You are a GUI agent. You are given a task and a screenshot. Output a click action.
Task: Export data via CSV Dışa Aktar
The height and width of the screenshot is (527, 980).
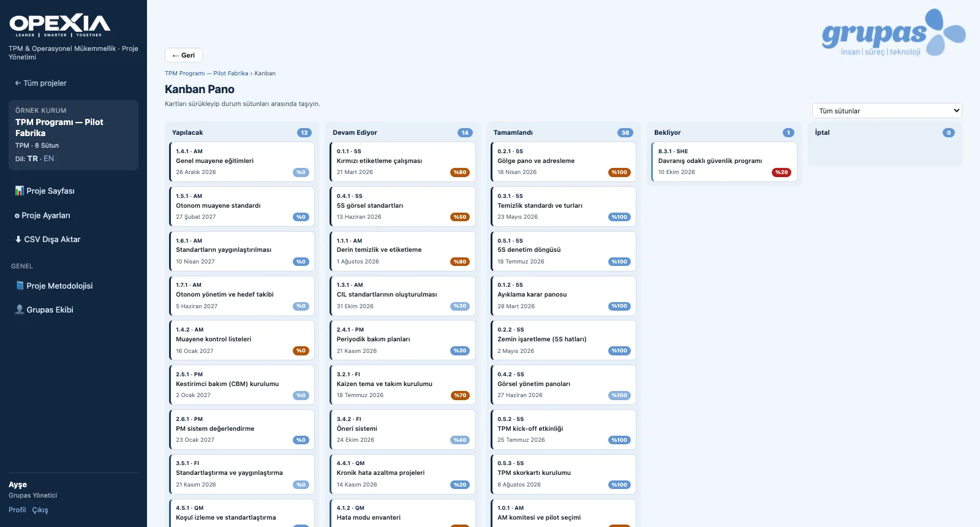click(48, 240)
